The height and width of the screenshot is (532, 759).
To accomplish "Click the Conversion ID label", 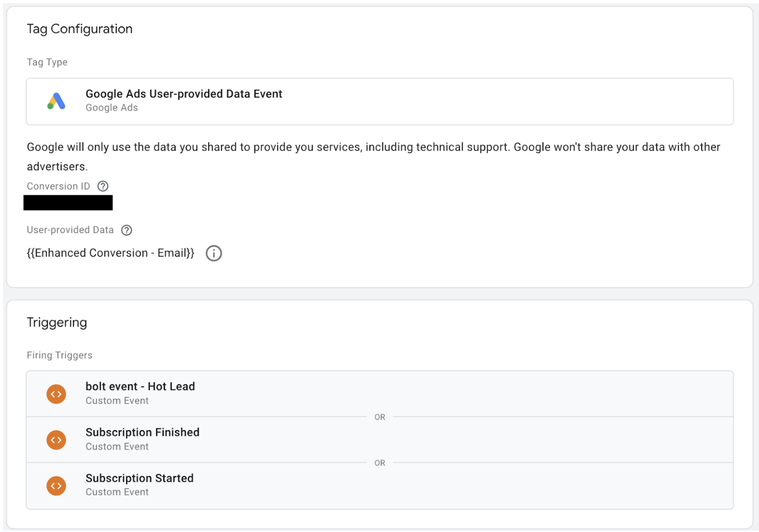I will (x=58, y=186).
